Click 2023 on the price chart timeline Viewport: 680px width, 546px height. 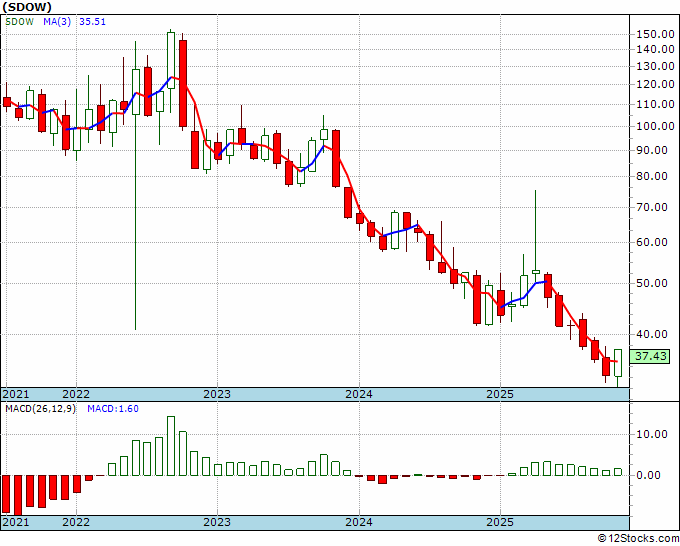pyautogui.click(x=217, y=394)
